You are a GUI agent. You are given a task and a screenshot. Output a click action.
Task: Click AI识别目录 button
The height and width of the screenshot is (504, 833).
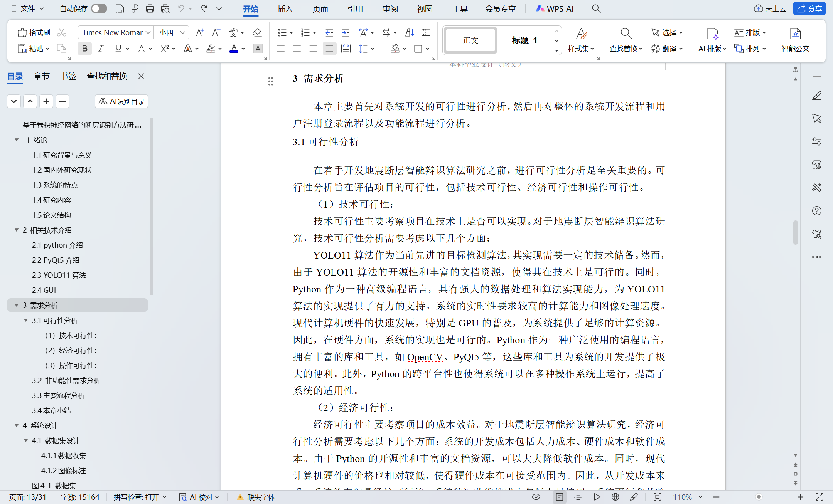point(121,101)
